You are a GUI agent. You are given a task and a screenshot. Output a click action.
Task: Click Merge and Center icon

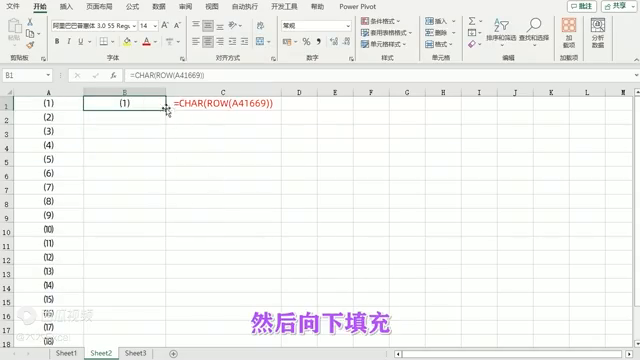pyautogui.click(x=260, y=41)
